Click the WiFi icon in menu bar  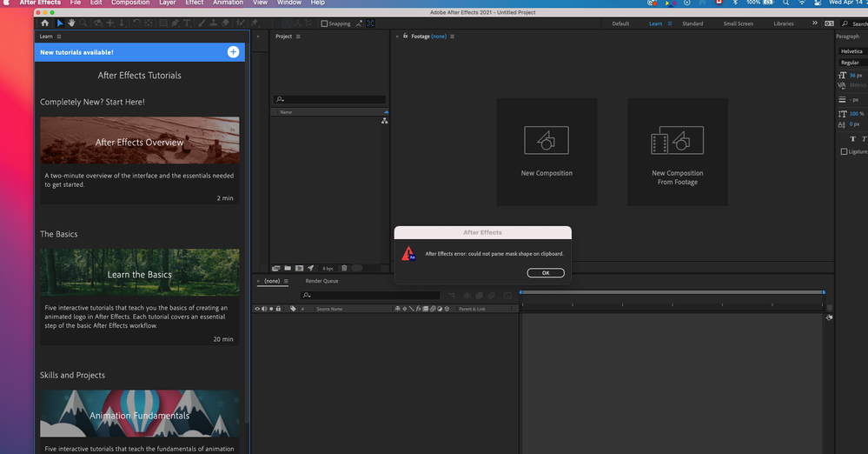(x=802, y=3)
